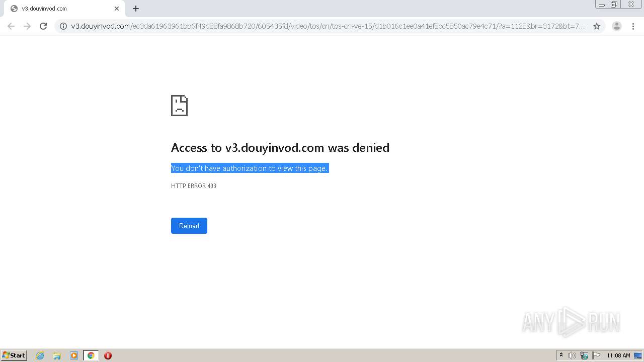Click the red Opera taskbar icon
This screenshot has width=644, height=362.
click(108, 355)
